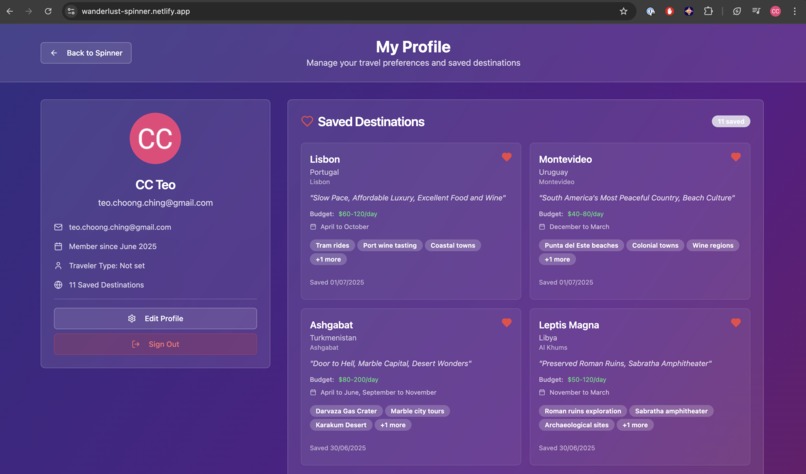Click the gear icon in Edit Profile
This screenshot has height=474, width=806.
tap(132, 318)
